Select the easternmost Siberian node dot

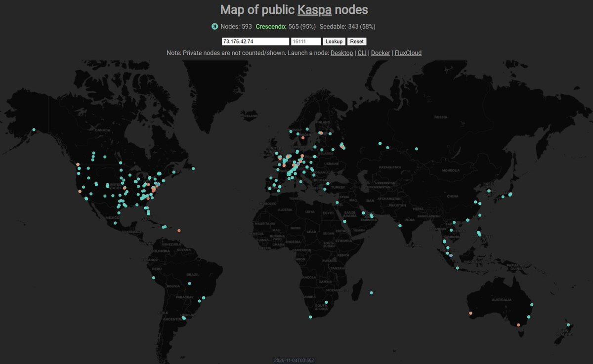[417, 149]
